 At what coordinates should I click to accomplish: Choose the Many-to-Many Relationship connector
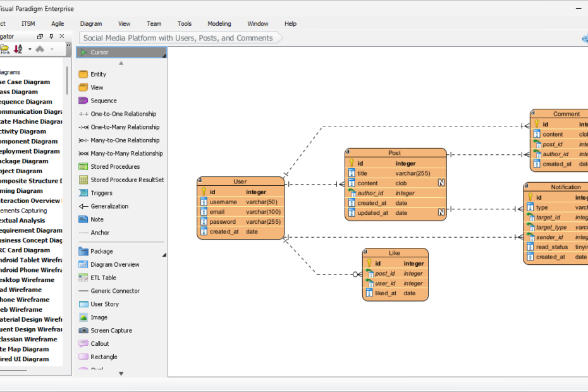point(126,154)
